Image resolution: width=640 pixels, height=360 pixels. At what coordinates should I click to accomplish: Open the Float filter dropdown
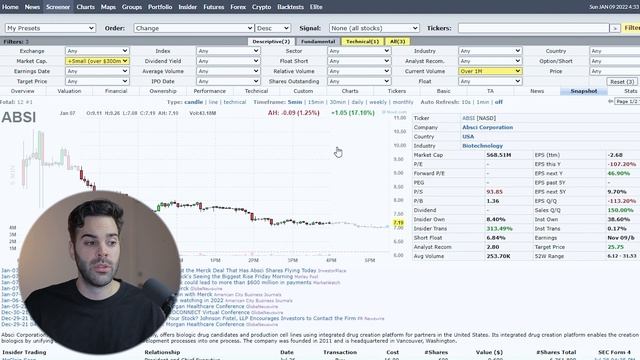tap(490, 81)
